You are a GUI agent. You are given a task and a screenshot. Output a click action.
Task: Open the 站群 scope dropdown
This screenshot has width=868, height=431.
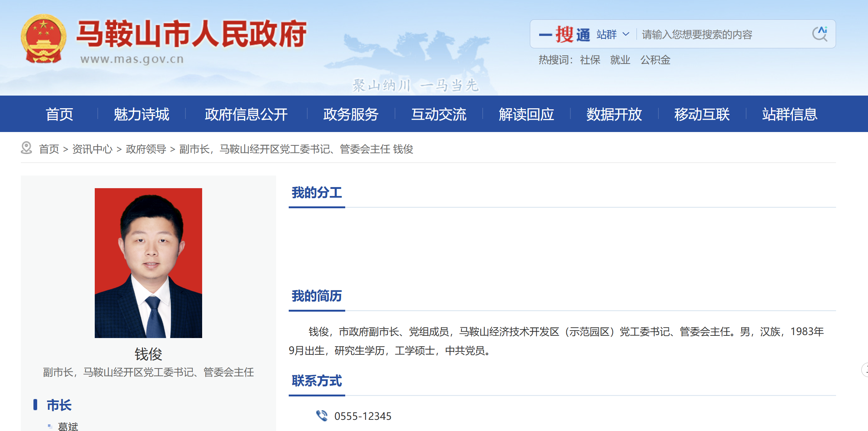(607, 35)
